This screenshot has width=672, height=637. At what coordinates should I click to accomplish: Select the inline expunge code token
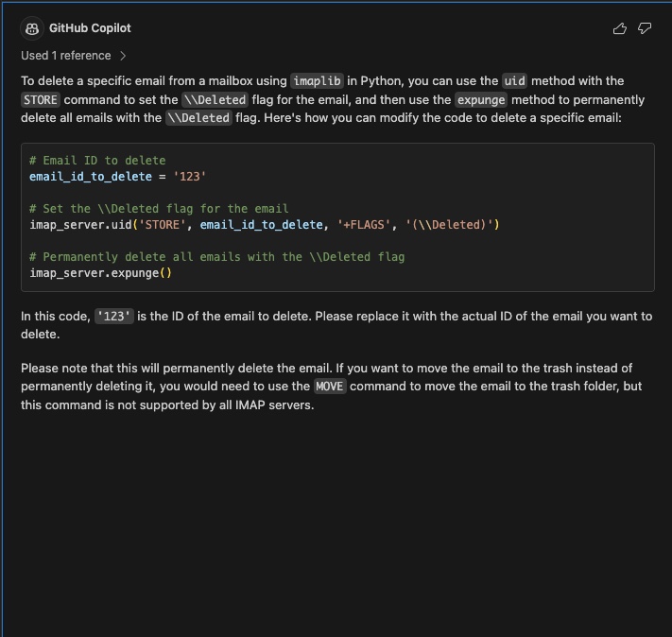pyautogui.click(x=481, y=100)
